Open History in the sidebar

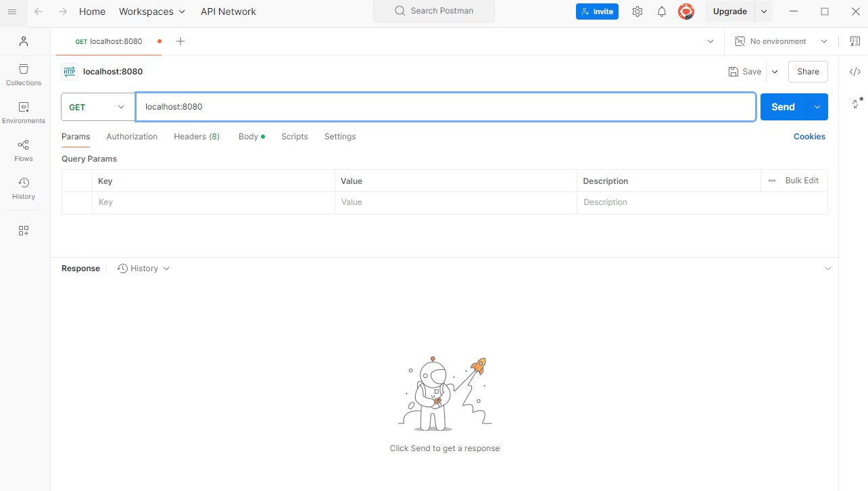point(24,188)
